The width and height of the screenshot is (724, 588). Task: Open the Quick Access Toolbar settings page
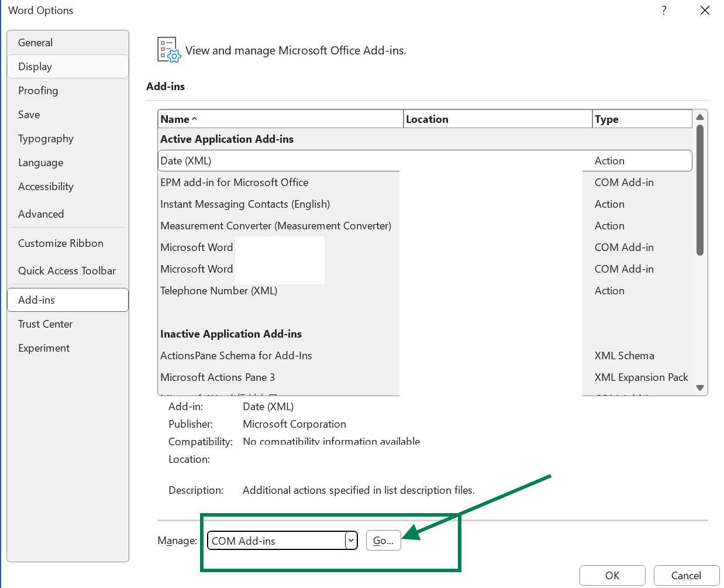pyautogui.click(x=67, y=270)
